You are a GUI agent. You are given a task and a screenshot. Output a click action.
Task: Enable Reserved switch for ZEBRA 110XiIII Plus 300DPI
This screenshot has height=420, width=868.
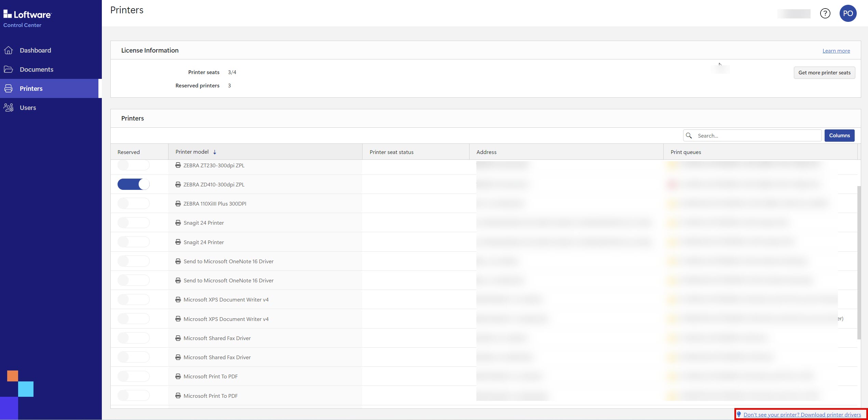(133, 204)
